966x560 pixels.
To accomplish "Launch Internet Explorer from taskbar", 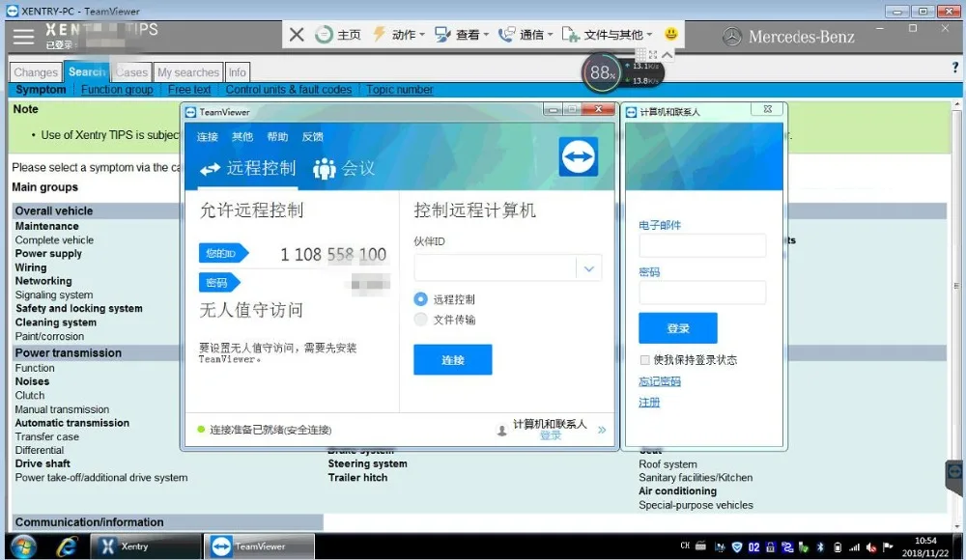I will 67,546.
